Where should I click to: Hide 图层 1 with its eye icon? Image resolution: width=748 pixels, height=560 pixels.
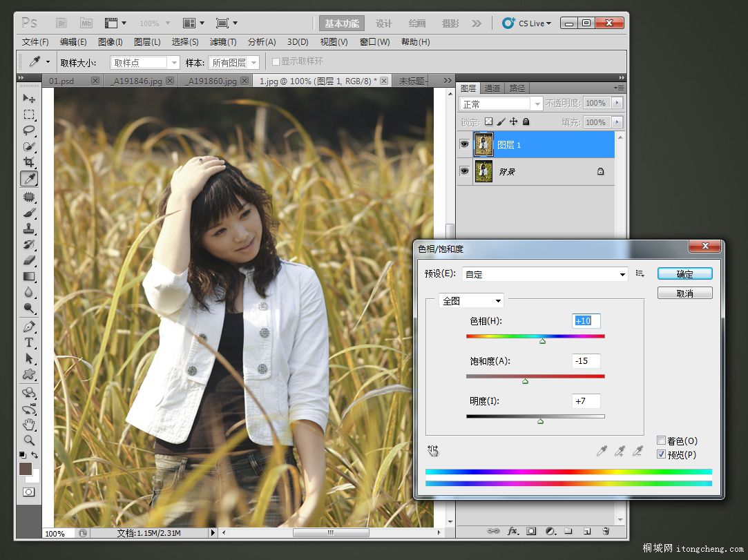(464, 144)
